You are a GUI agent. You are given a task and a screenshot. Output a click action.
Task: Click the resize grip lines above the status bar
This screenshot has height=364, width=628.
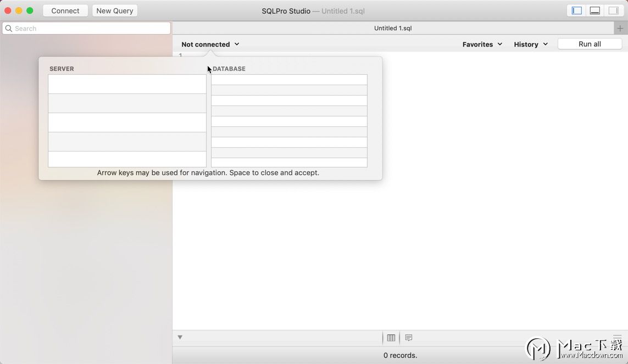(617, 337)
